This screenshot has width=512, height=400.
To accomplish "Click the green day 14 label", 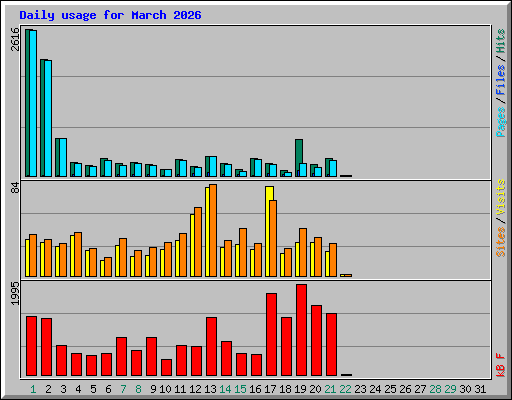I will [225, 389].
